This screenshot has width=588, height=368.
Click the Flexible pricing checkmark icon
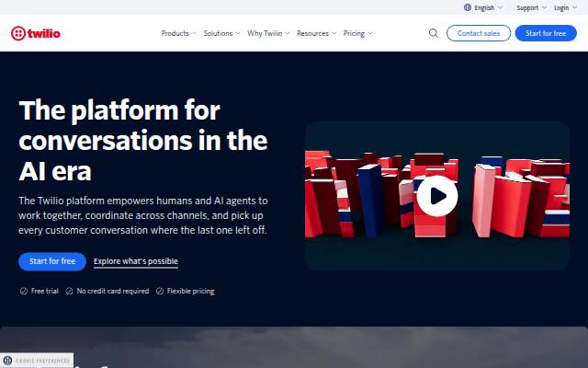[160, 291]
